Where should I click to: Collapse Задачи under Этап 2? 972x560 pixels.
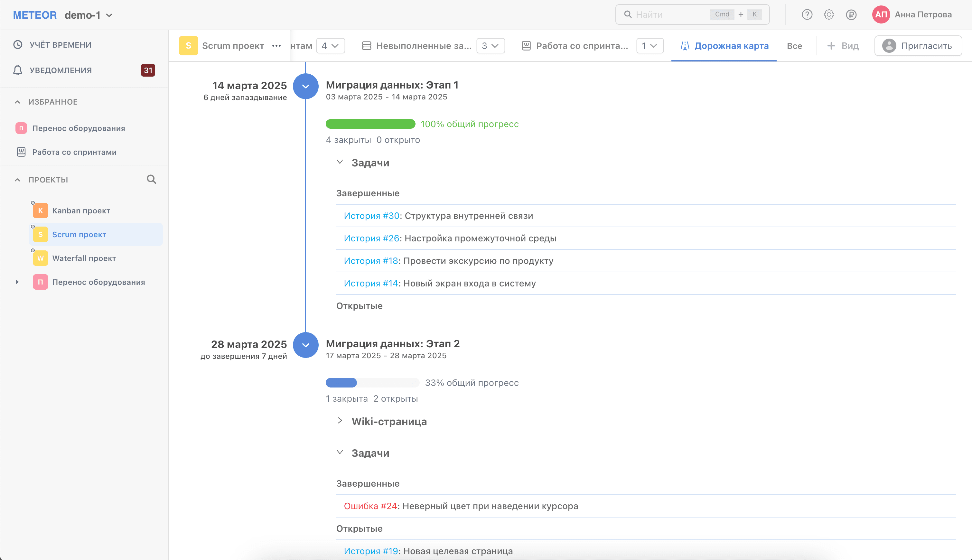tap(340, 452)
